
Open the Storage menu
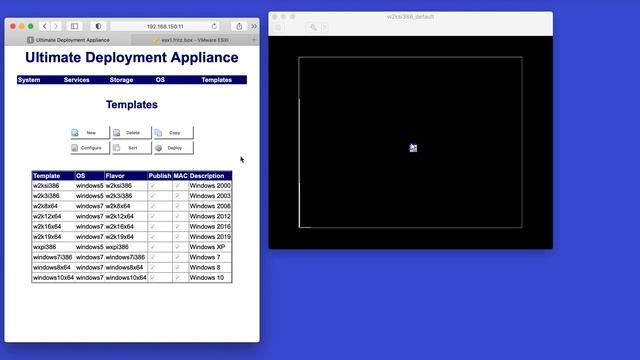tap(121, 80)
